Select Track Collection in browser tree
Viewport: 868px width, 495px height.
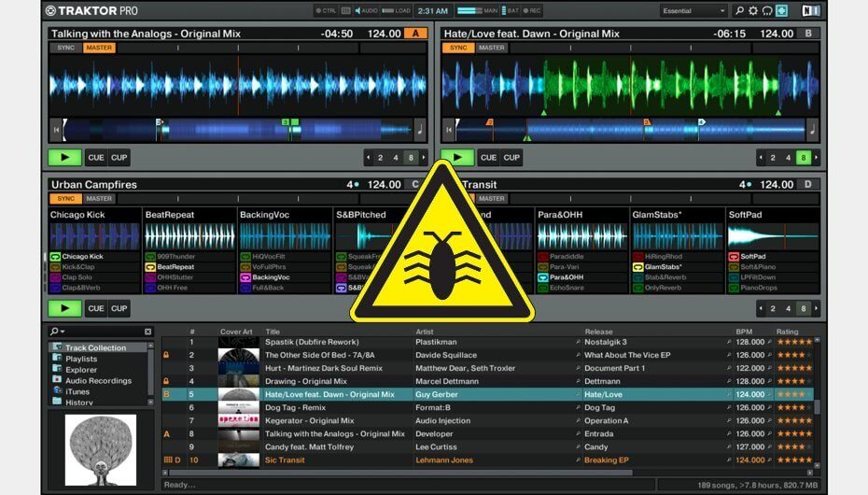click(95, 347)
